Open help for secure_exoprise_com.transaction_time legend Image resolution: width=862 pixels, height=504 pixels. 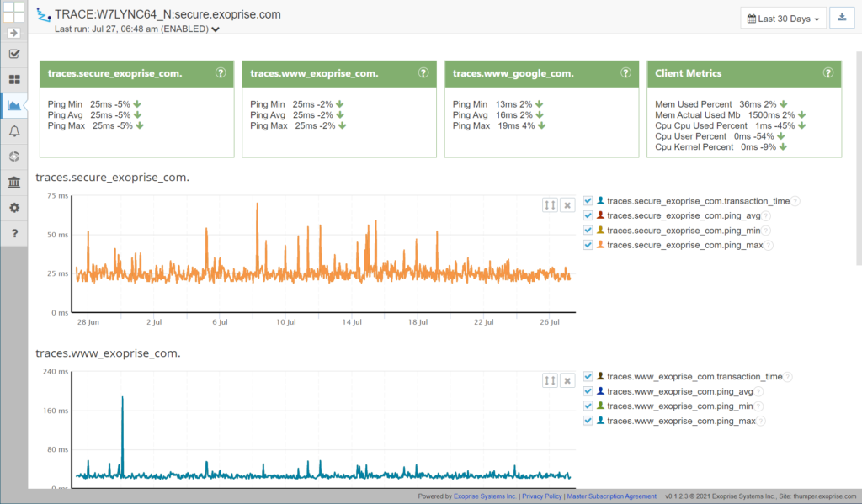(x=795, y=201)
